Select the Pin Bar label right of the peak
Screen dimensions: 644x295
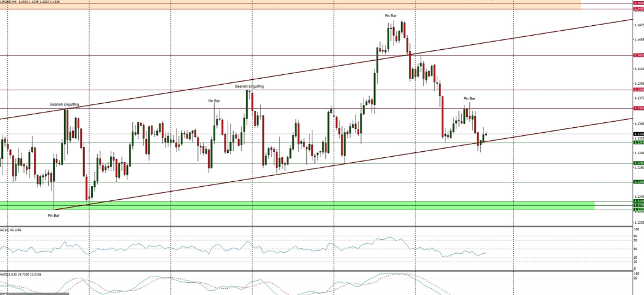point(469,98)
